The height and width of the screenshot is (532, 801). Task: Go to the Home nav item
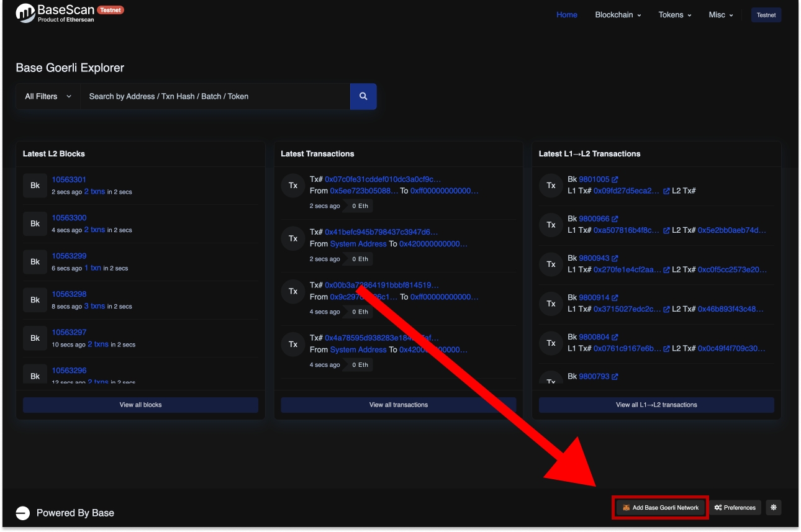(x=566, y=15)
